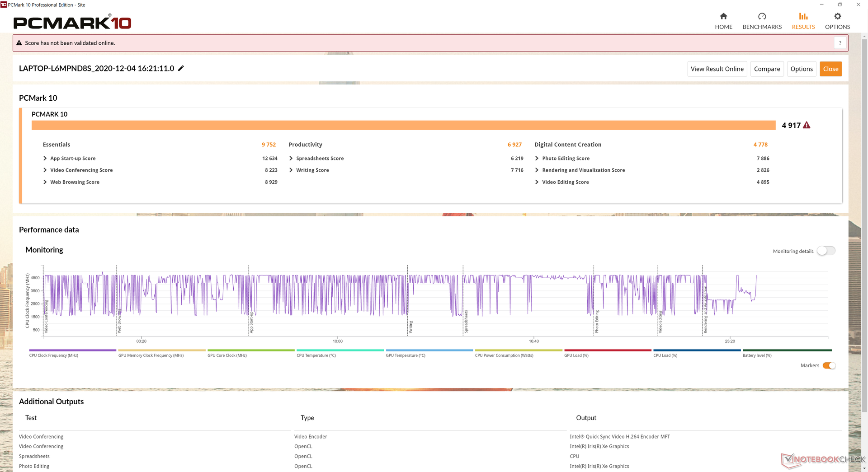
Task: Click the Video Encoder type cell
Action: tap(311, 437)
